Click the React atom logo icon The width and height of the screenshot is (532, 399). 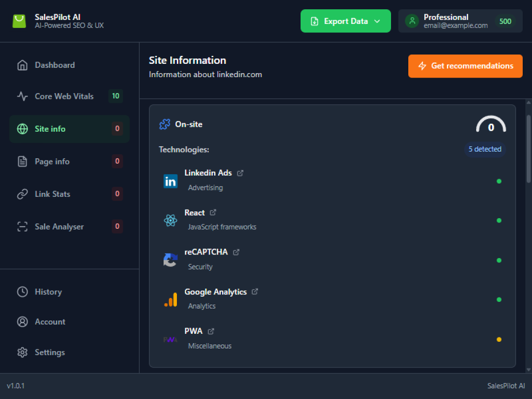pos(170,220)
